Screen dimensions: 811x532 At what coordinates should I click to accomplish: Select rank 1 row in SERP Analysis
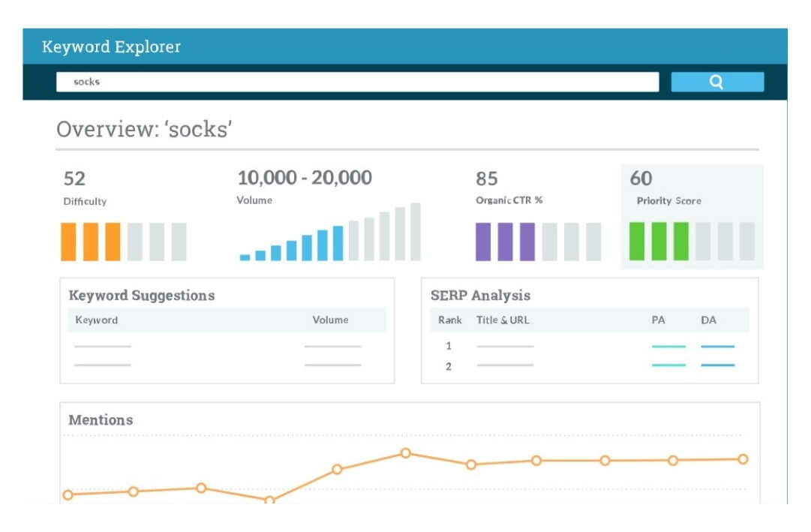(590, 346)
